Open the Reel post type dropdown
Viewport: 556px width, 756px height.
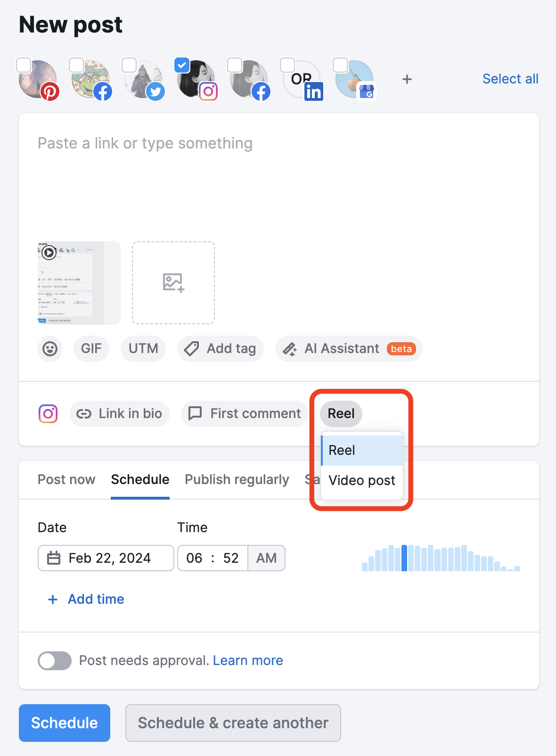coord(341,414)
